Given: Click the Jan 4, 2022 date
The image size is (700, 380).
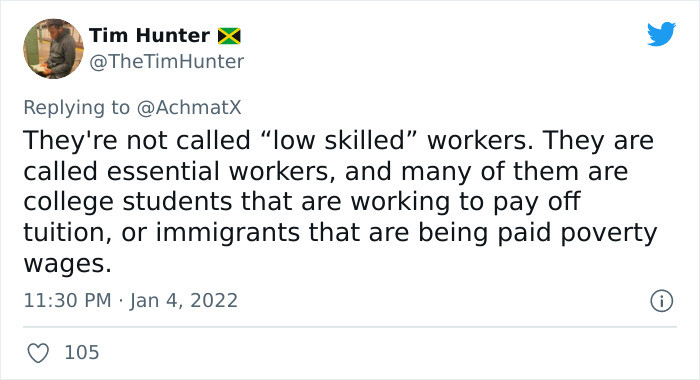Looking at the screenshot, I should (x=183, y=301).
